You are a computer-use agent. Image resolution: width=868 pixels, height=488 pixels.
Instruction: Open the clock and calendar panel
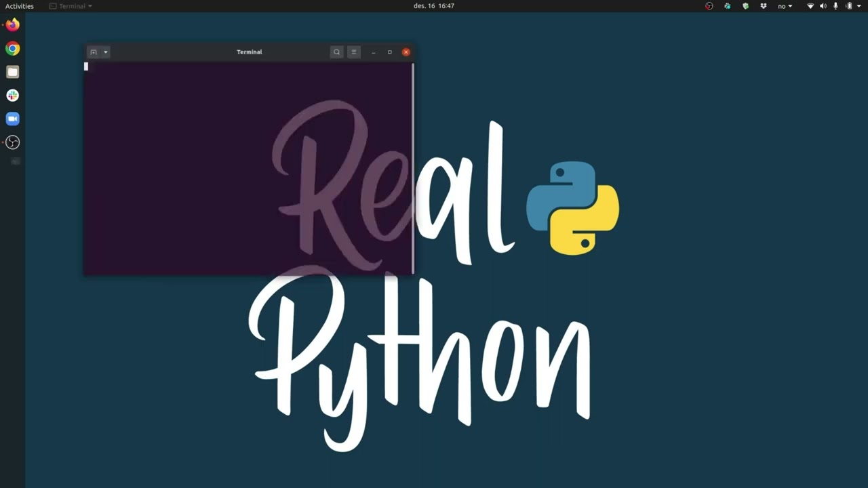pos(434,6)
